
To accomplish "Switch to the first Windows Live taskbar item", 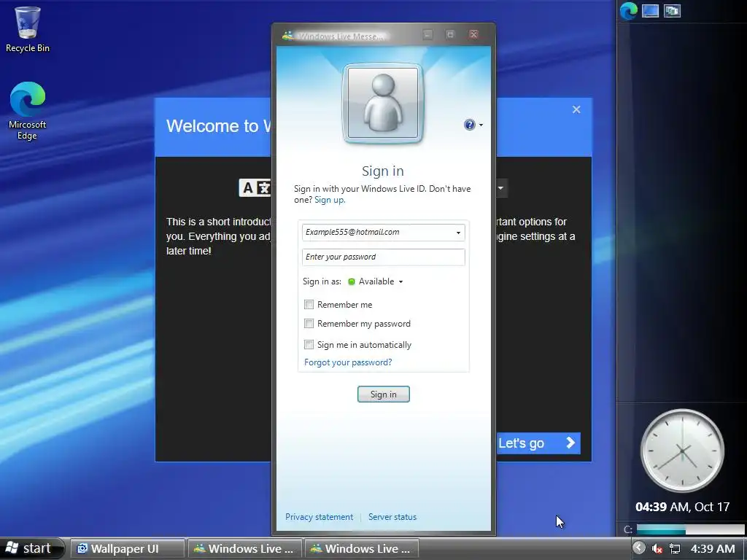I will click(244, 548).
